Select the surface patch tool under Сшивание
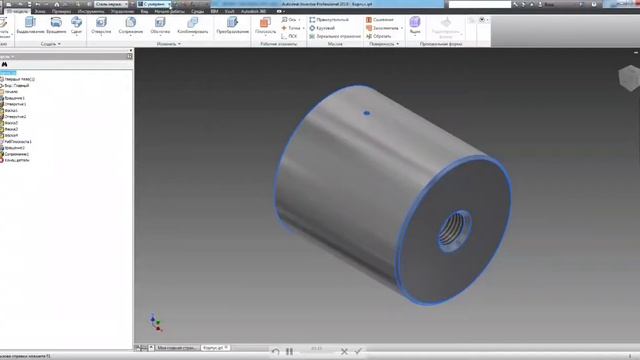The height and width of the screenshot is (360, 640). tap(382, 28)
